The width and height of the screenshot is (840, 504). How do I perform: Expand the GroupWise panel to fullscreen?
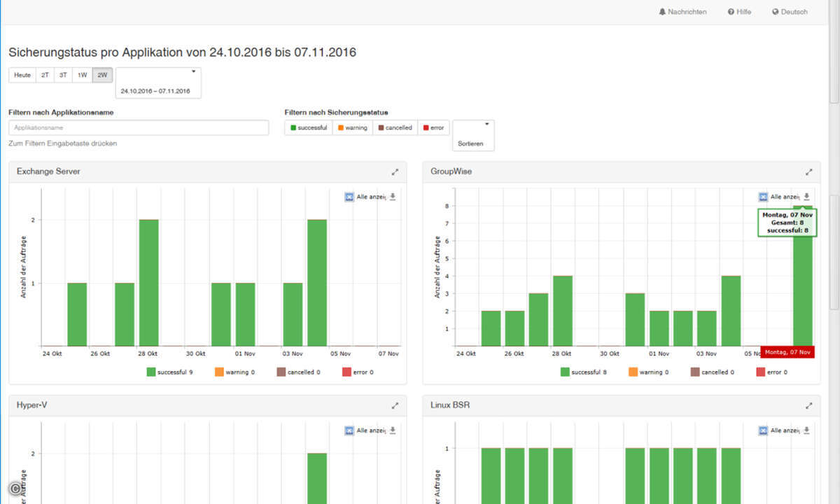tap(809, 172)
